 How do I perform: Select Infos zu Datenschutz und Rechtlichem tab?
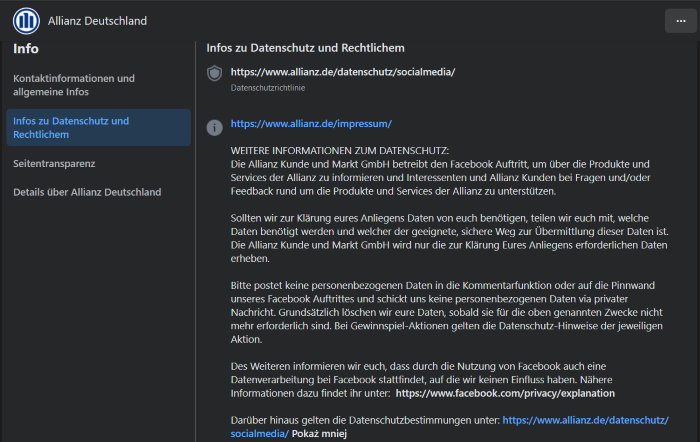pos(99,128)
